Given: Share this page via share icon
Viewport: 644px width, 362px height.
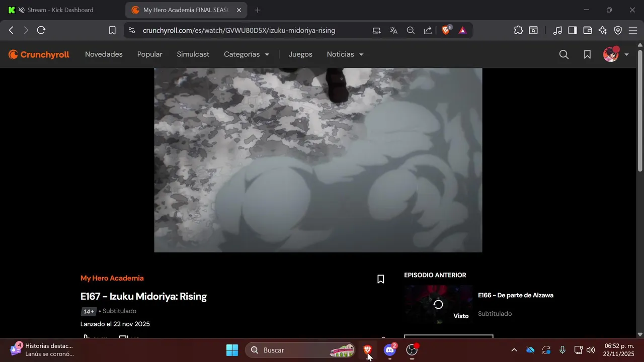Looking at the screenshot, I should pos(428,30).
